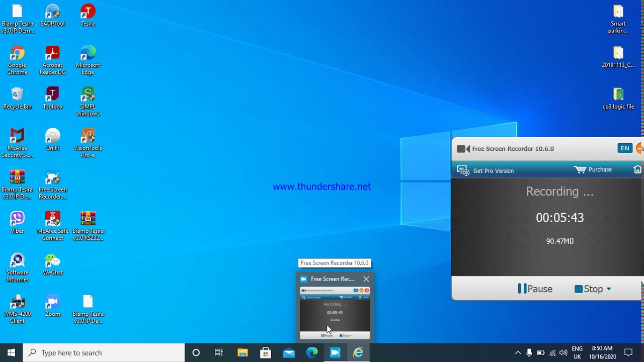The height and width of the screenshot is (362, 644).
Task: Open the Viber desktop icon
Action: click(x=17, y=223)
